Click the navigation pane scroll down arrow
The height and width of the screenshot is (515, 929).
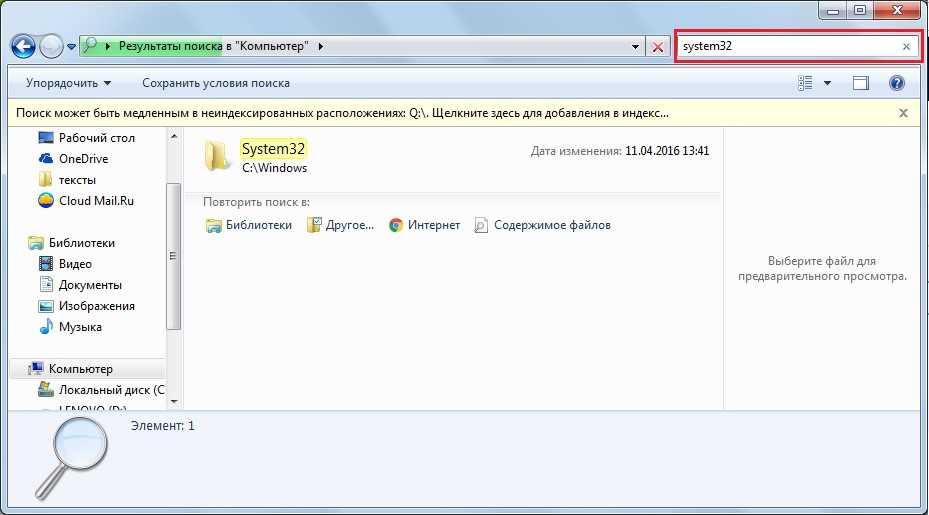point(174,400)
